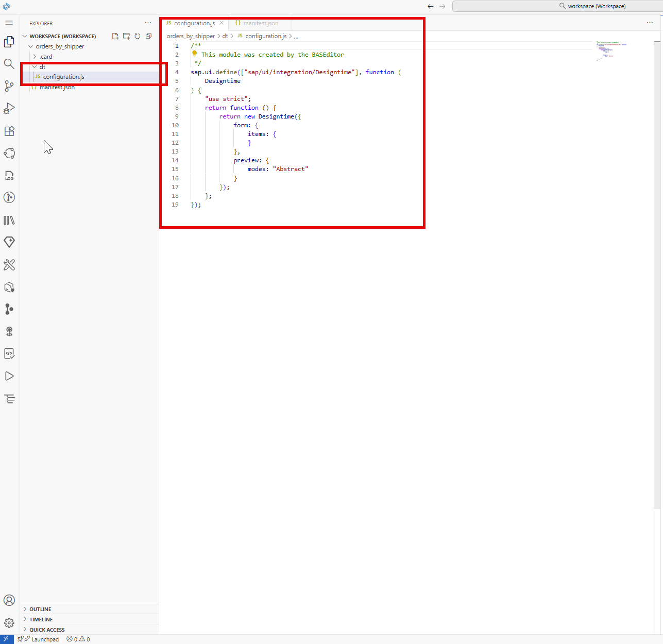
Task: Open the Run and Debug view
Action: (9, 108)
